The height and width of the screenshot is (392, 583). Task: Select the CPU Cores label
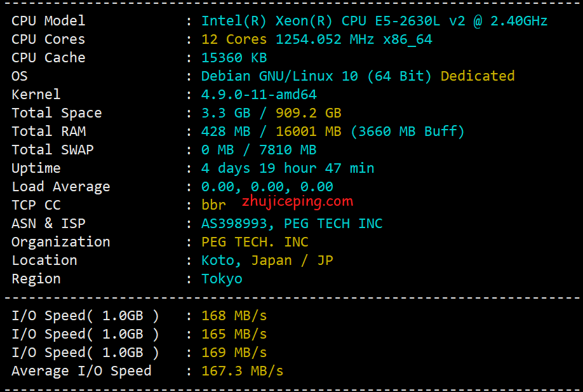[x=48, y=39]
